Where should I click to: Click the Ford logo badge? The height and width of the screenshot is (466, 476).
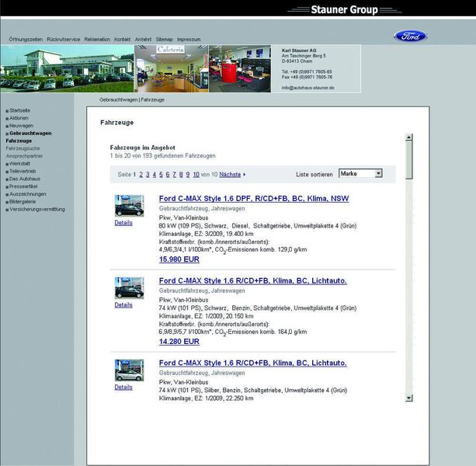tap(411, 37)
